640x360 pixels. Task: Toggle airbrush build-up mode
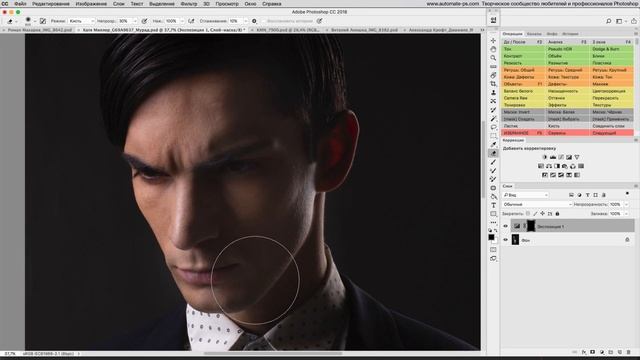point(191,21)
